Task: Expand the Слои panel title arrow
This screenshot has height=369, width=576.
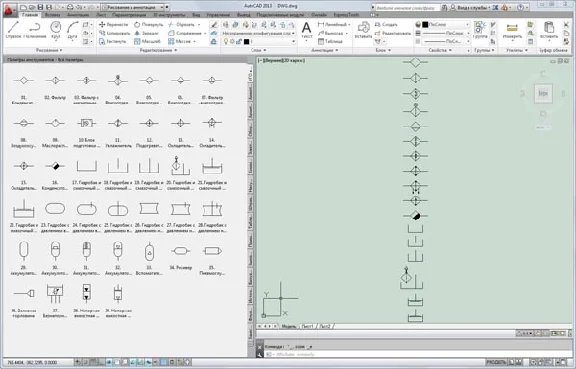Action: [265, 50]
